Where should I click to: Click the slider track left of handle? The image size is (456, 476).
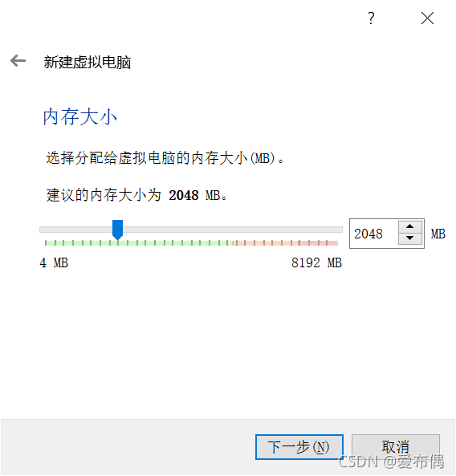(75, 230)
